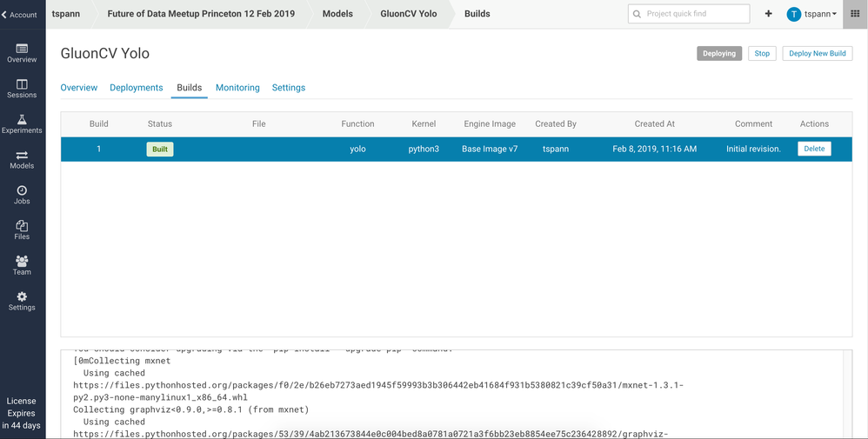The image size is (868, 439).
Task: Open the Sessions sidebar icon
Action: click(x=22, y=84)
